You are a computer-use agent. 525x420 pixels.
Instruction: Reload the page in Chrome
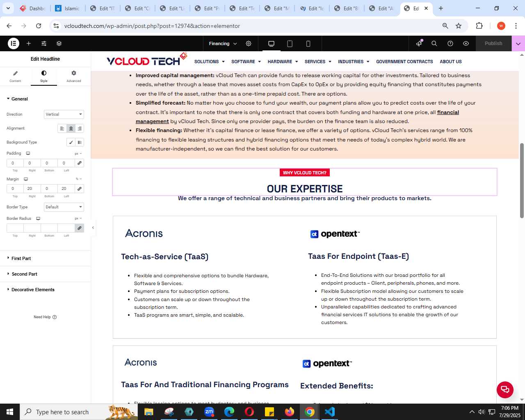point(39,26)
